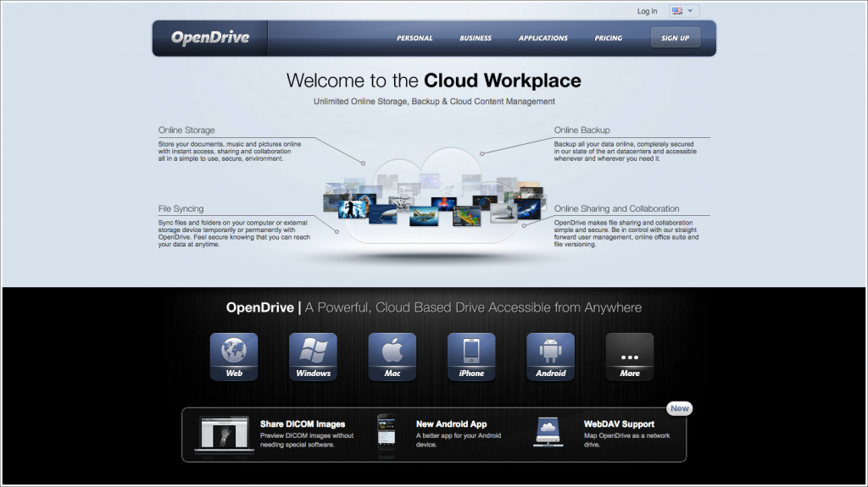Screen dimensions: 868x487
Task: Open the Pricing page
Action: 608,38
